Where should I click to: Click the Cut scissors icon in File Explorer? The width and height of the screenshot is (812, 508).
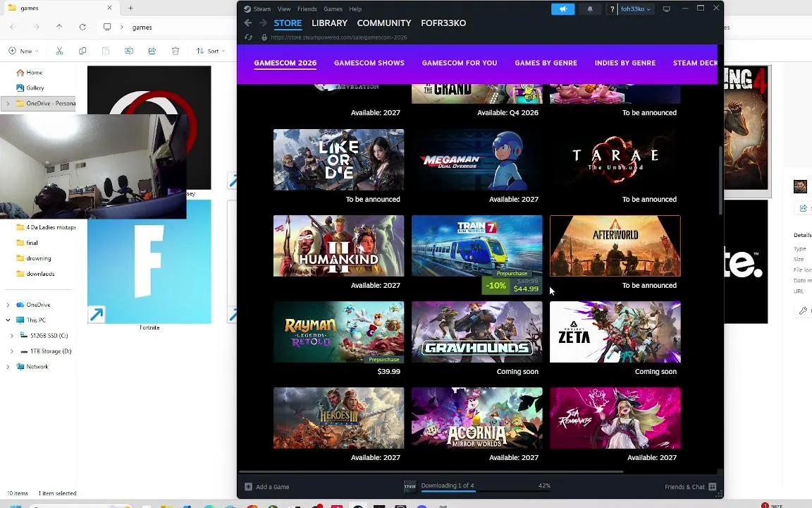[x=59, y=51]
